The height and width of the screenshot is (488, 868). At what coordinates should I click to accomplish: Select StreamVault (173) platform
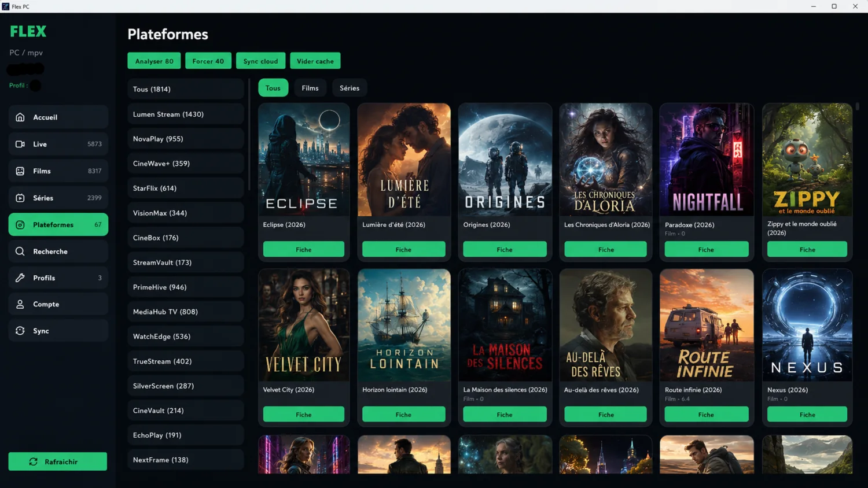coord(186,263)
